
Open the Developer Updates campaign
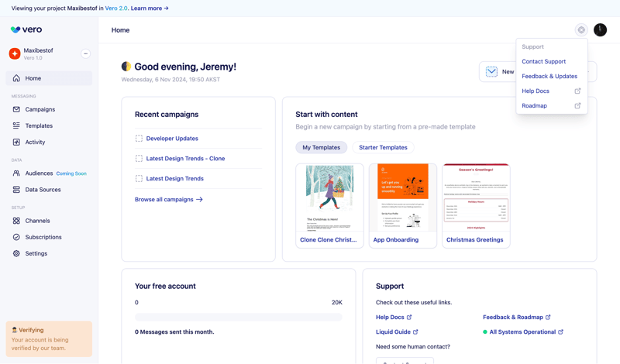[172, 139]
